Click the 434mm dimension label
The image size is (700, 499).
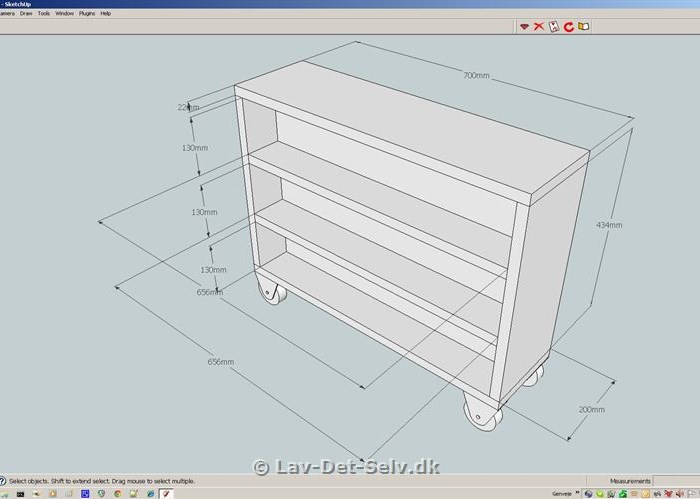click(x=609, y=225)
